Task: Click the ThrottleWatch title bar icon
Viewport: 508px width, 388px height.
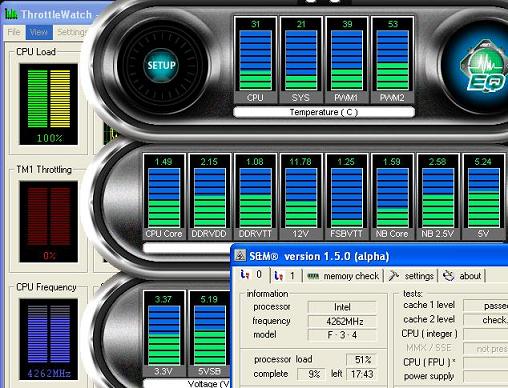Action: pyautogui.click(x=11, y=14)
